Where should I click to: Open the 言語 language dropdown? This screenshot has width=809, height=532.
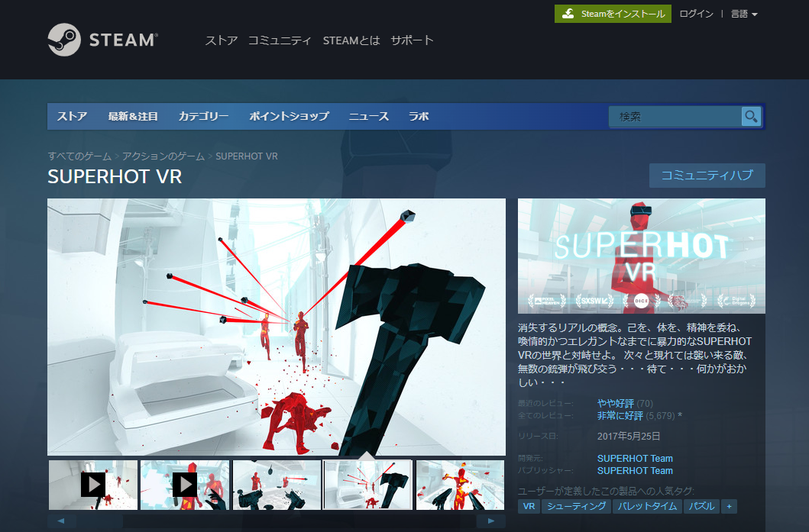[743, 14]
